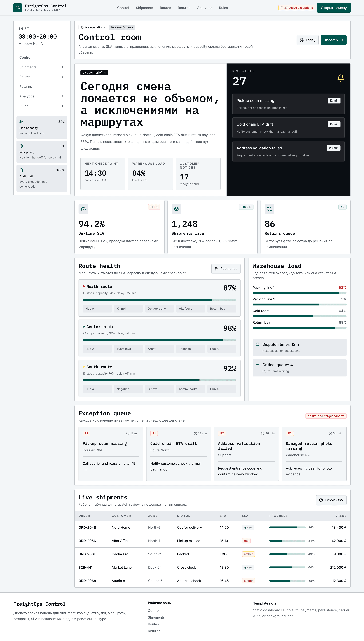Click the Открыть смену button

[x=333, y=8]
